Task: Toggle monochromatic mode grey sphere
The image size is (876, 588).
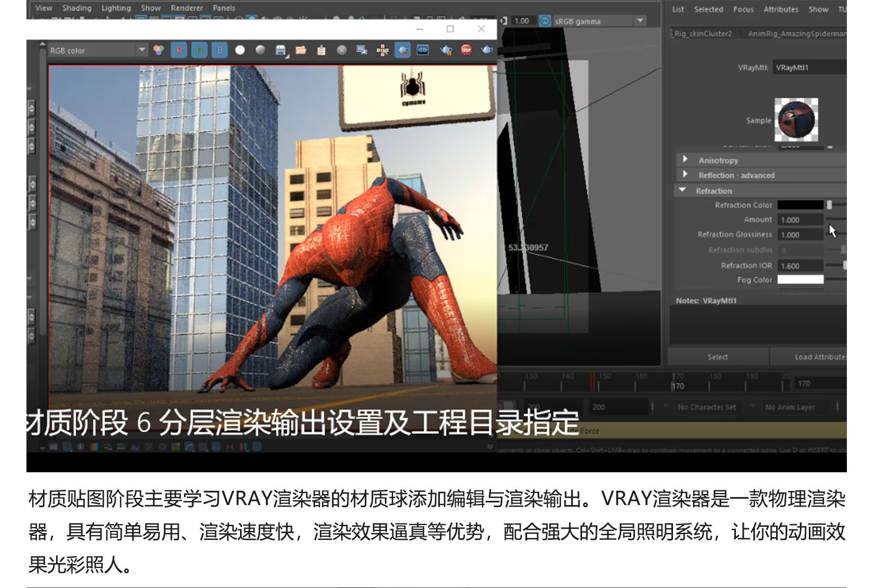Action: click(260, 50)
